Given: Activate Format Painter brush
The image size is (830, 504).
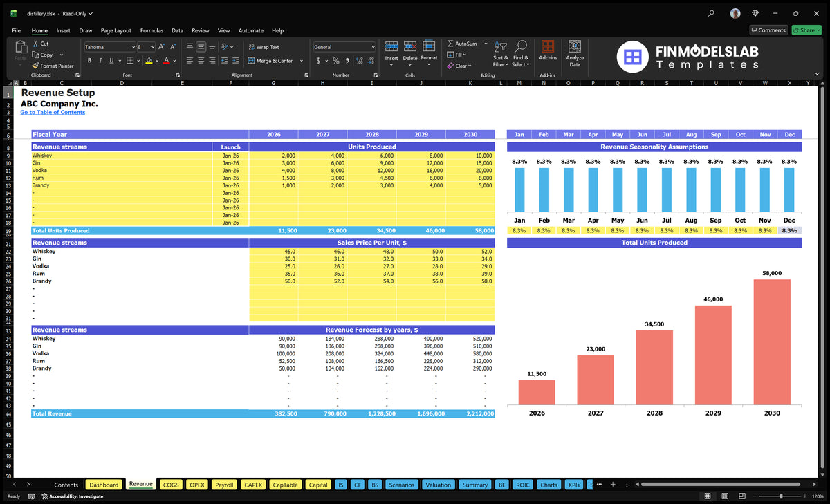Looking at the screenshot, I should (x=53, y=66).
